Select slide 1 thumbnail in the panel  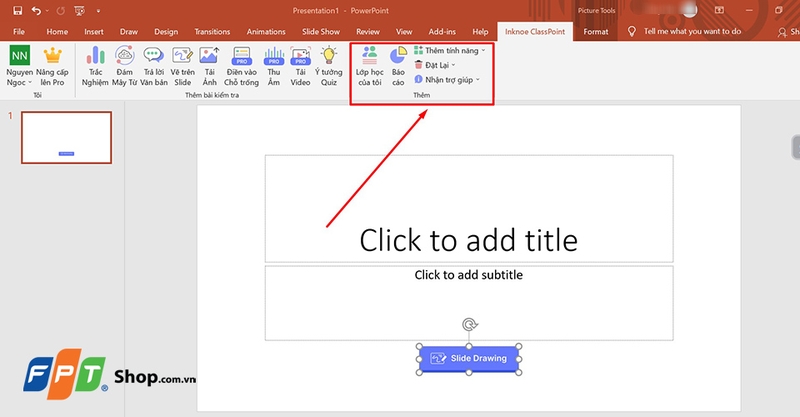pyautogui.click(x=67, y=138)
